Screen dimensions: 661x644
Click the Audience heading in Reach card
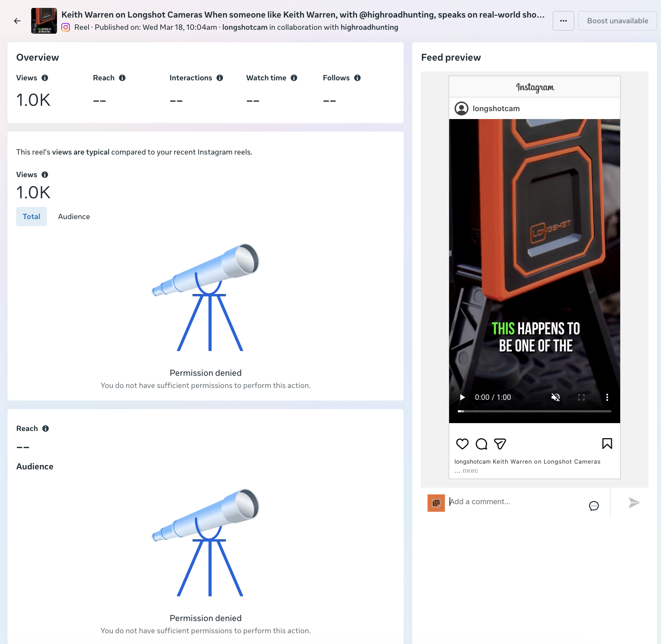[x=35, y=467]
